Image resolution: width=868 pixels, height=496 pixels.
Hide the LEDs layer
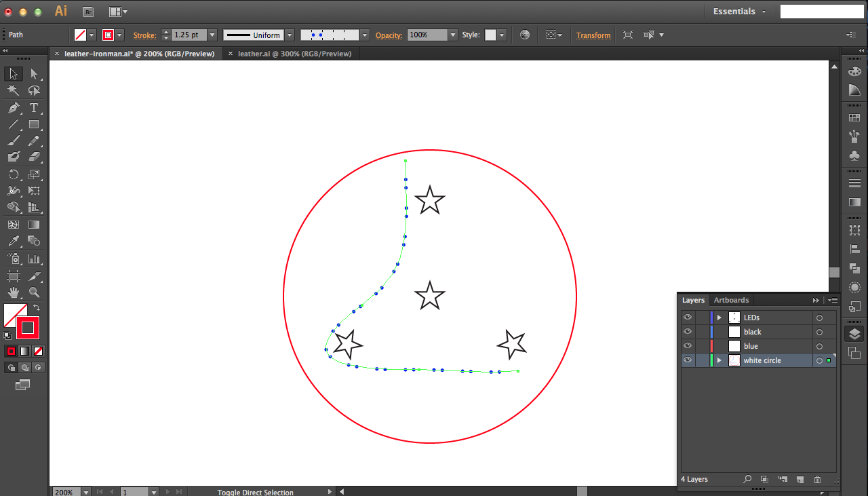(687, 317)
